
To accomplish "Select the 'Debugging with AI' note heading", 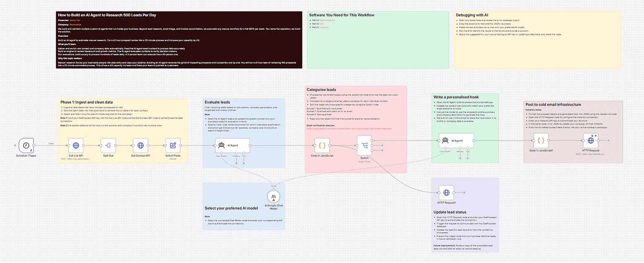I will pyautogui.click(x=472, y=15).
